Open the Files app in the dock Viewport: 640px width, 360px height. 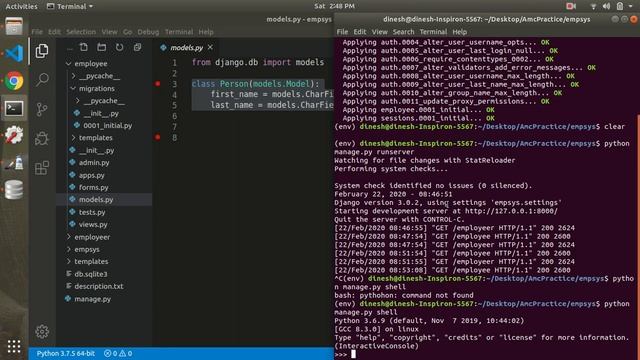point(14,27)
